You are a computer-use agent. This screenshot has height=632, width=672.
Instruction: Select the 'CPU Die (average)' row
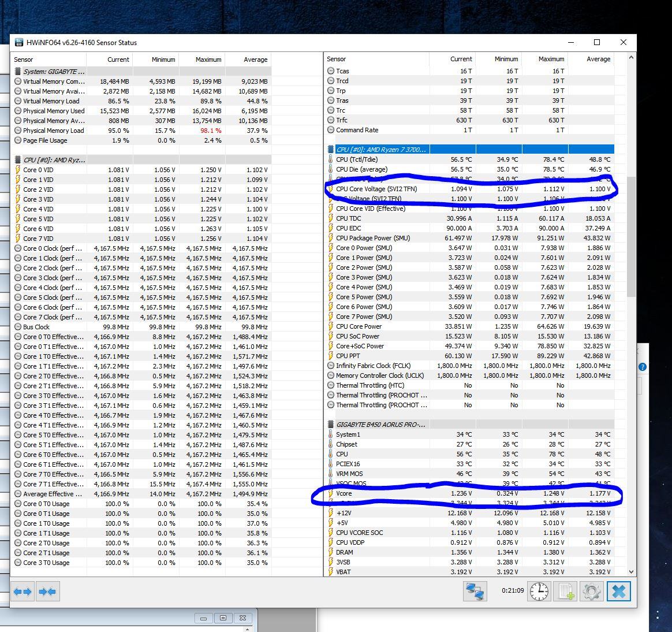point(470,169)
